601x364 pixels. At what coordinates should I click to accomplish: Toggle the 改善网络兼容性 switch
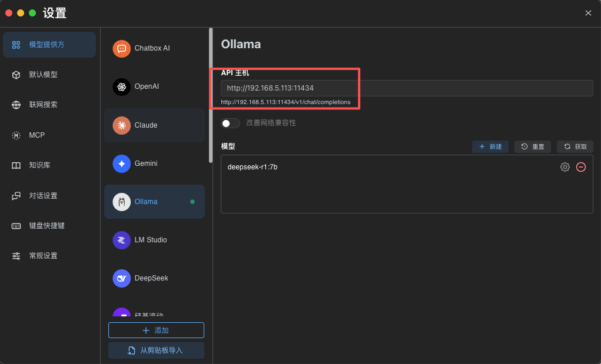230,123
